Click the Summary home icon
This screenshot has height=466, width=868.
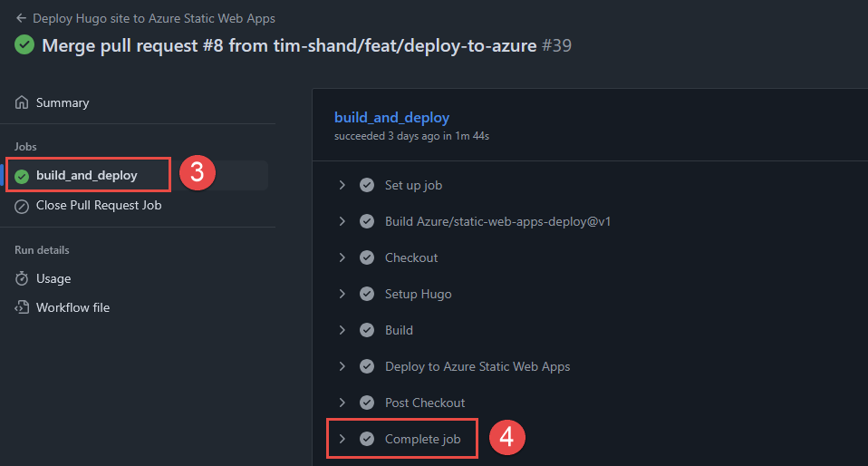coord(22,102)
